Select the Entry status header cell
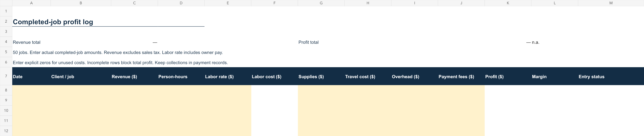 (611, 77)
